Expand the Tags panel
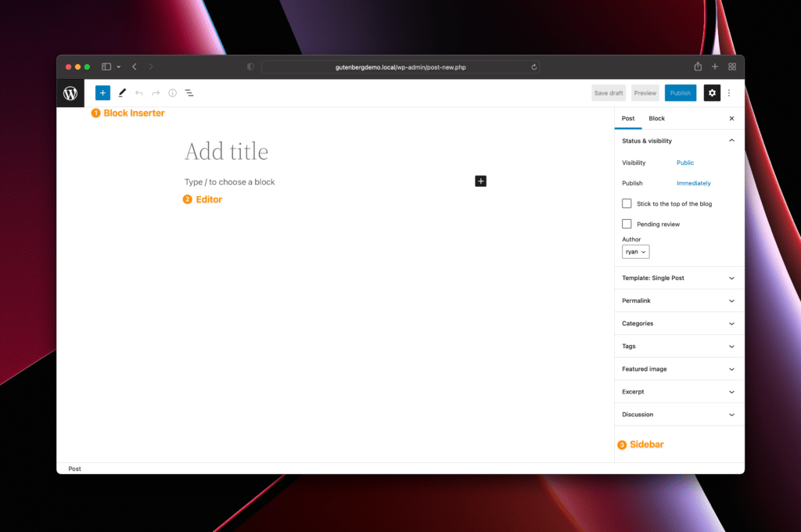This screenshot has width=801, height=532. [x=678, y=346]
